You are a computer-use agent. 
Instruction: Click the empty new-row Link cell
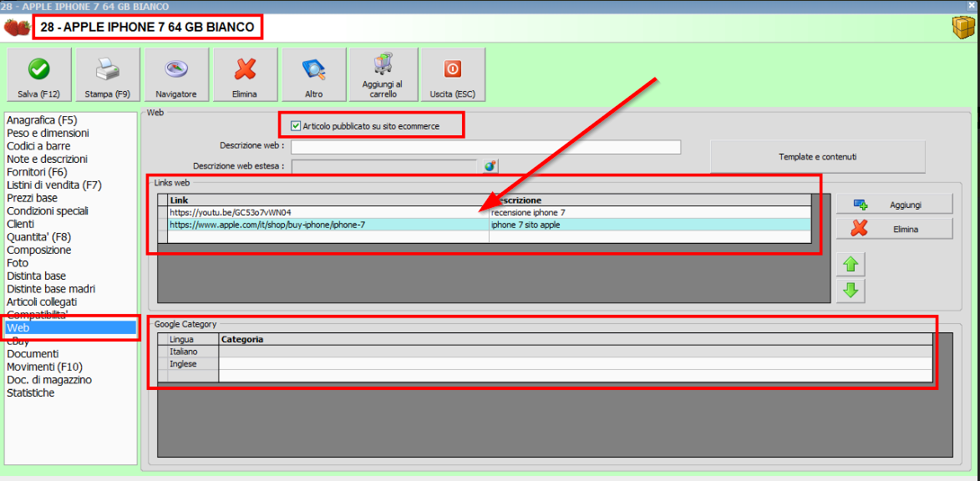(328, 237)
